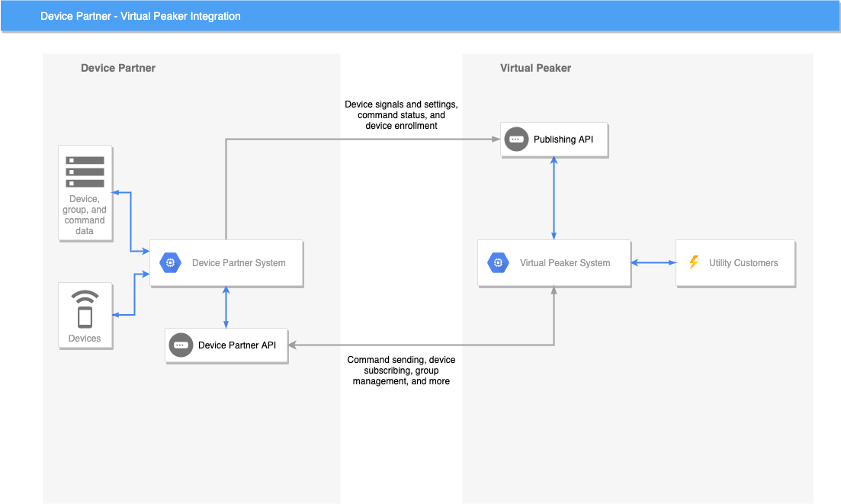Click the Virtual Peaker System hexagon icon
841x504 pixels.
pyautogui.click(x=498, y=263)
